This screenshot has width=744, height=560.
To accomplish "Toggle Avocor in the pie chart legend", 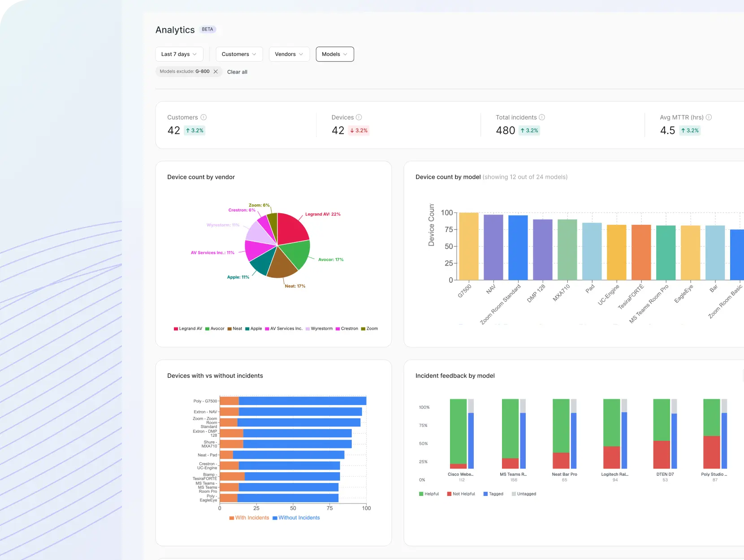I will tap(215, 329).
